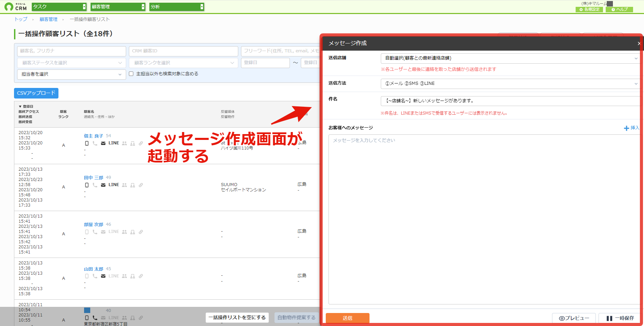Click the mail envelope icon for 部屋 次郎
Screen dimensions: 644x326
103,232
